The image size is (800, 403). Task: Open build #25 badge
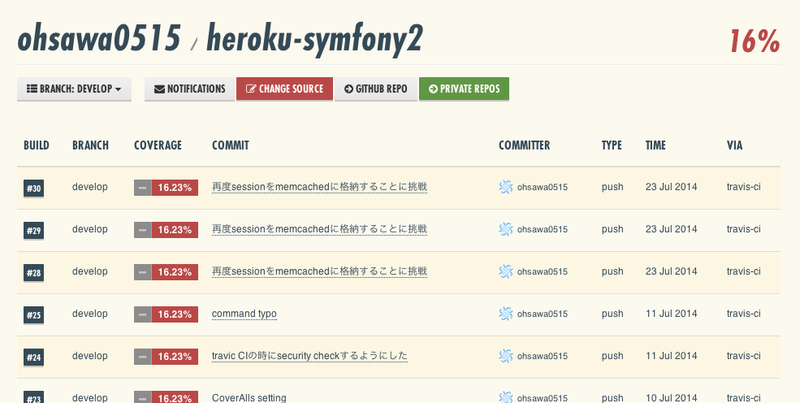coord(34,315)
